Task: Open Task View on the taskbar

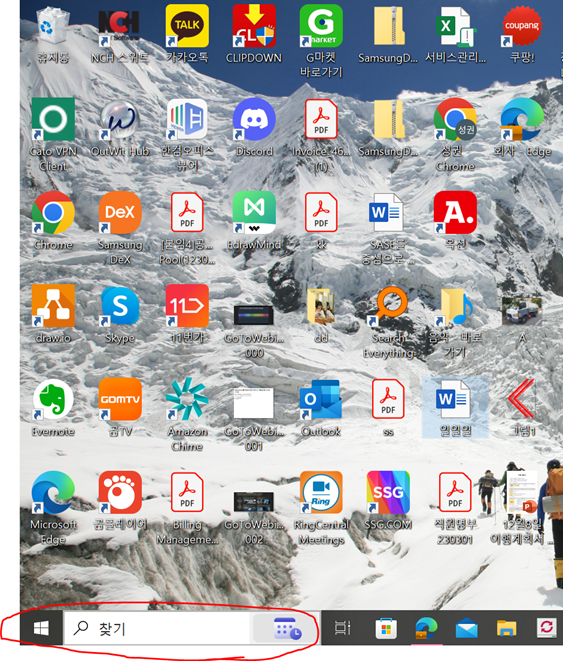Action: (x=342, y=628)
